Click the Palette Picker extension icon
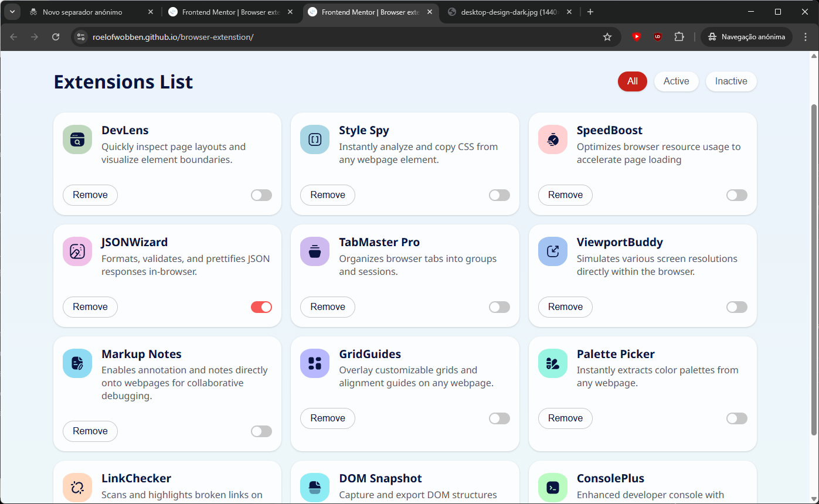Viewport: 819px width, 504px height. click(553, 363)
